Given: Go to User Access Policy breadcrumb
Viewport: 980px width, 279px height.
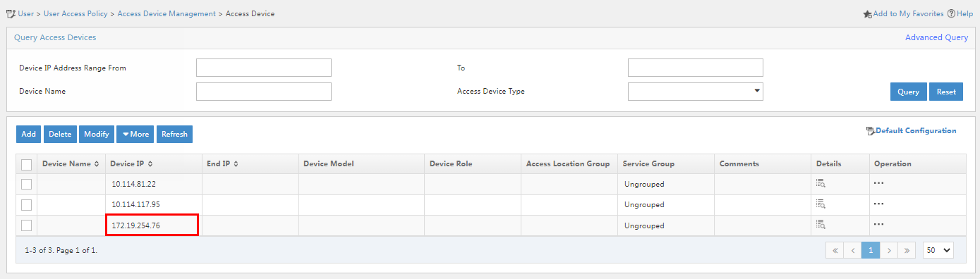Looking at the screenshot, I should [x=75, y=13].
